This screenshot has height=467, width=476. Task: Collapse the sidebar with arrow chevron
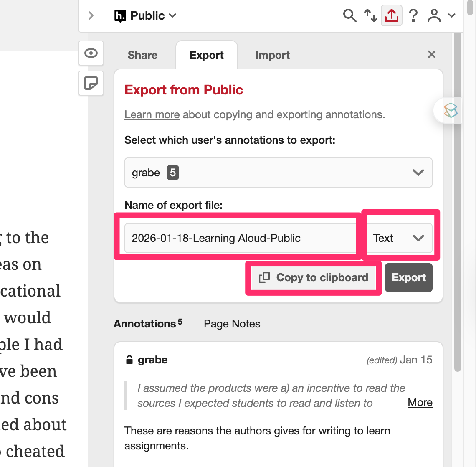click(x=91, y=16)
